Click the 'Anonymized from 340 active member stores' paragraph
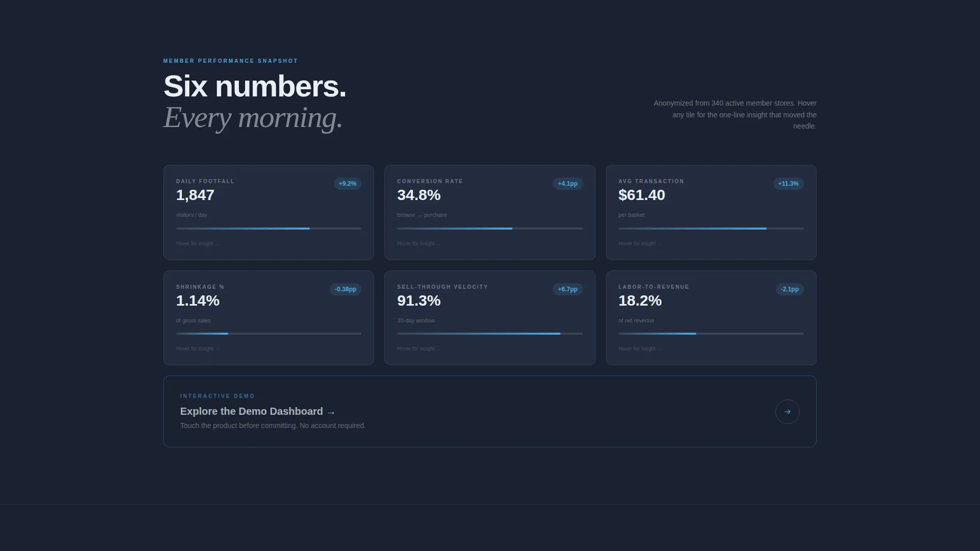The height and width of the screenshot is (551, 980). pyautogui.click(x=735, y=115)
